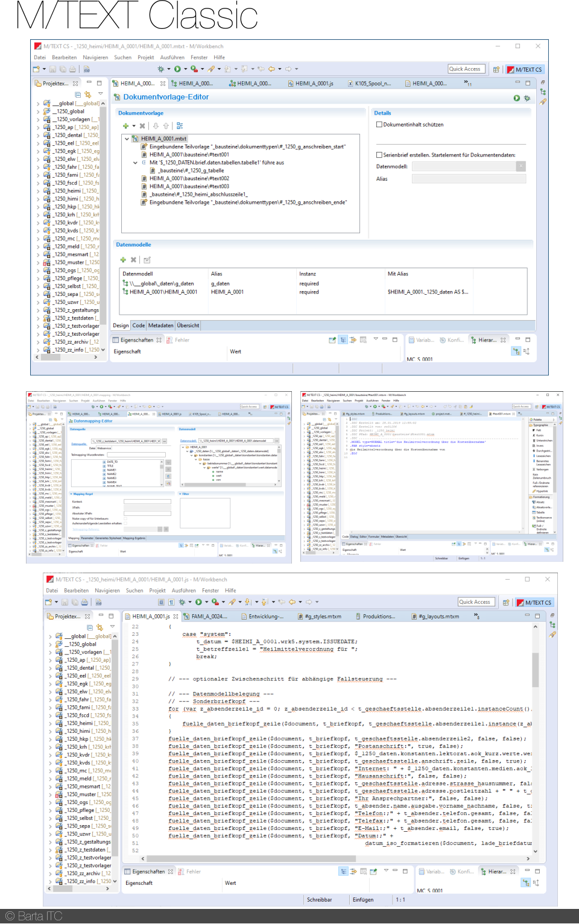Run document with green play in Dokumentvorlage-Editor header
Screen dimensions: 579x924
tap(517, 98)
